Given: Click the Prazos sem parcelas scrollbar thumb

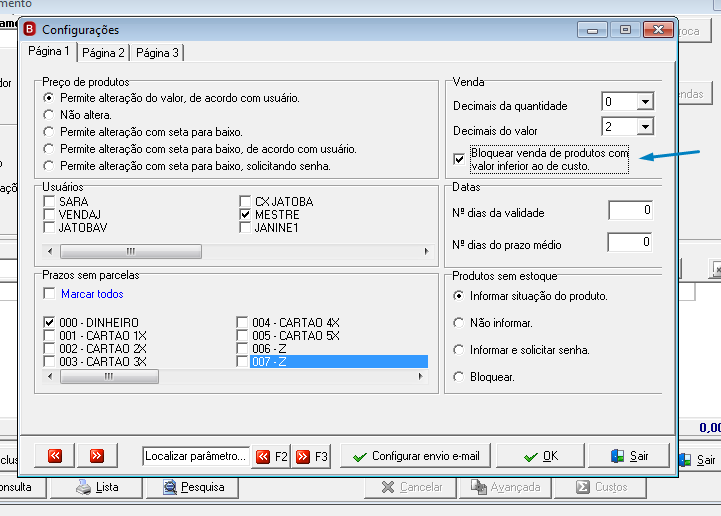Looking at the screenshot, I should click(x=109, y=377).
